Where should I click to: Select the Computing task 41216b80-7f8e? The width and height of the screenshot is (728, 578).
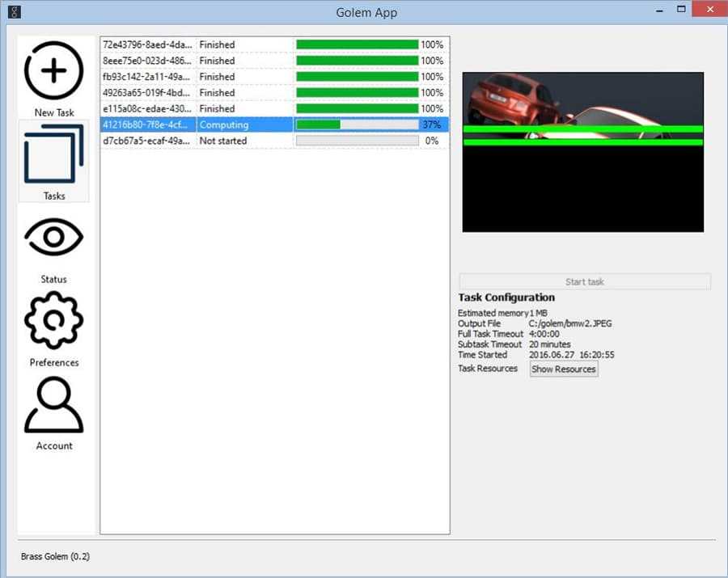[x=147, y=125]
